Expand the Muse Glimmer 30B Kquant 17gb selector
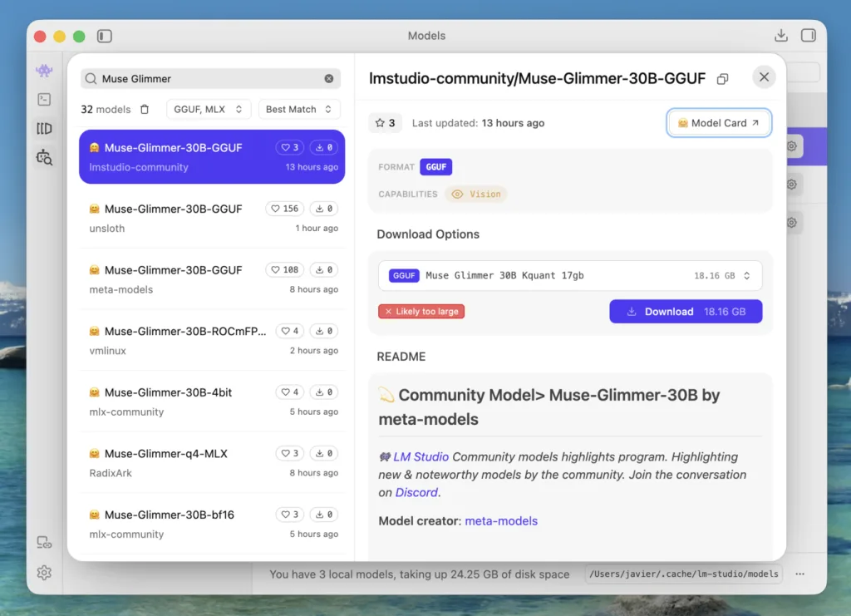The image size is (851, 616). point(570,276)
